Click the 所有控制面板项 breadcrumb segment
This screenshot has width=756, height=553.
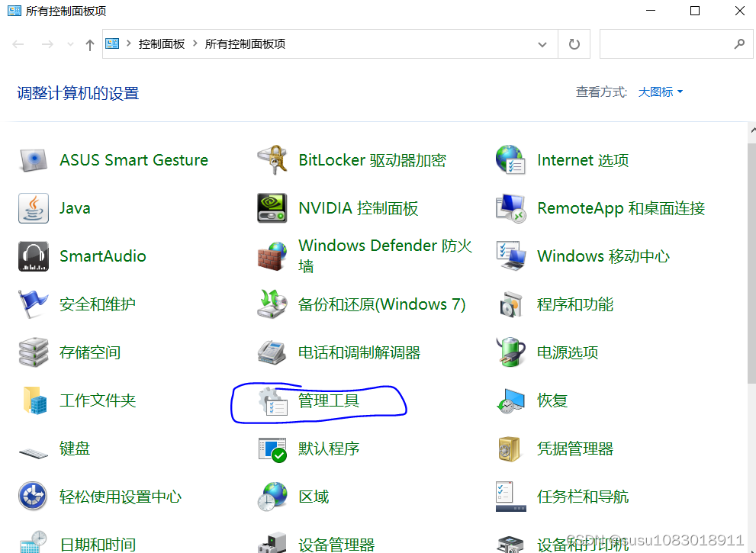[245, 44]
